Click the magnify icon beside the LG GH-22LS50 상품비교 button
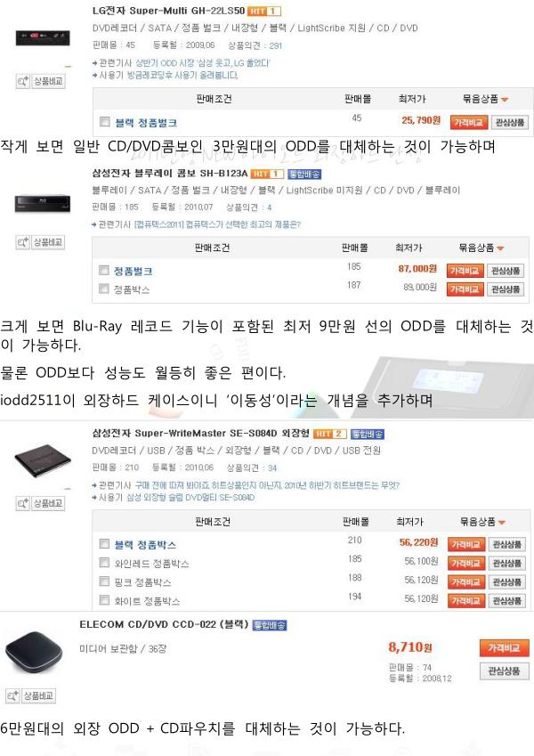534x756 pixels. click(22, 82)
